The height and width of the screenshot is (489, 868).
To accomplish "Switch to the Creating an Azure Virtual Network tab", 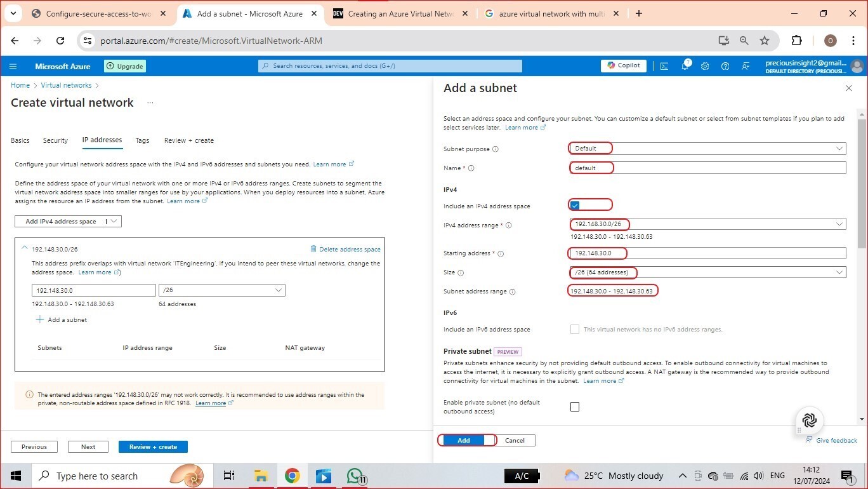I will tap(401, 13).
